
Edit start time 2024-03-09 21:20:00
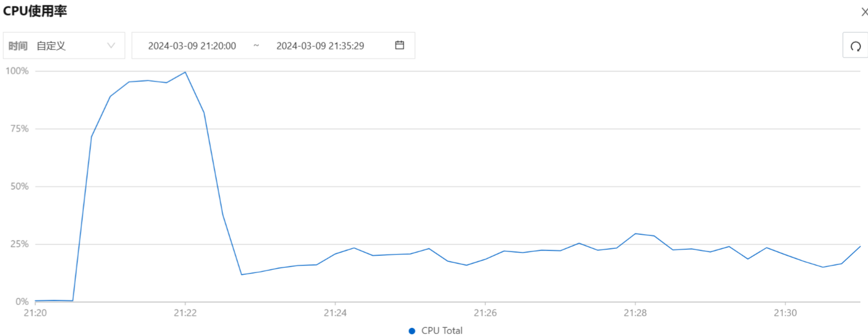click(192, 46)
